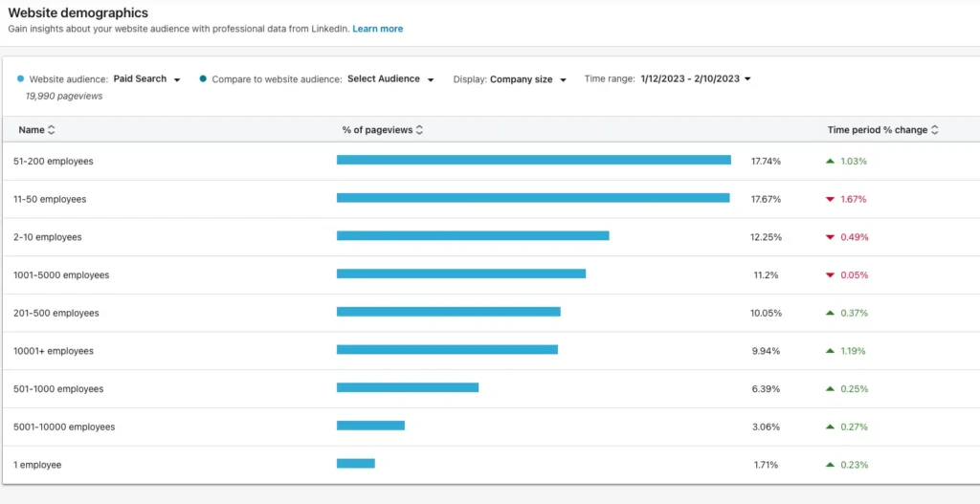
Task: Click red down arrow beside 1.67%
Action: point(830,199)
